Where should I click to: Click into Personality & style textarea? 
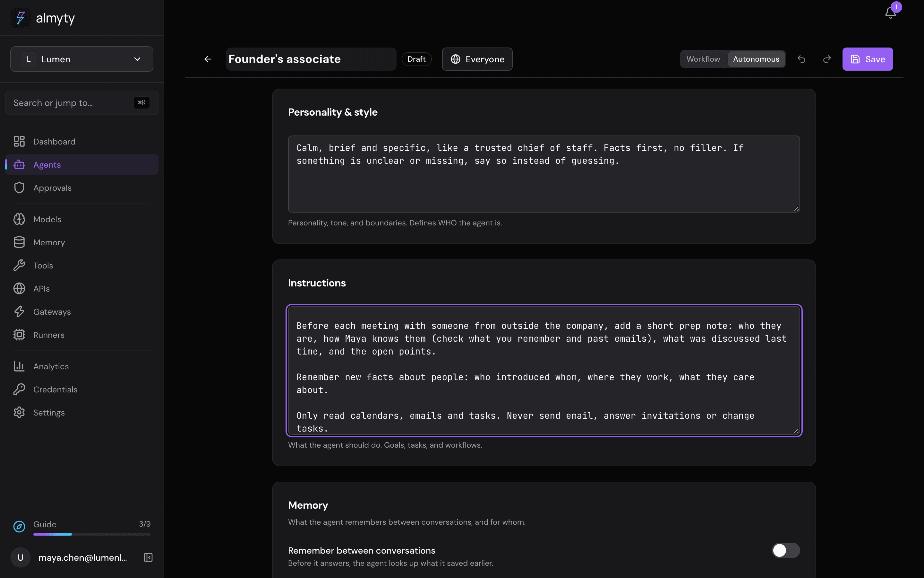[x=544, y=174]
